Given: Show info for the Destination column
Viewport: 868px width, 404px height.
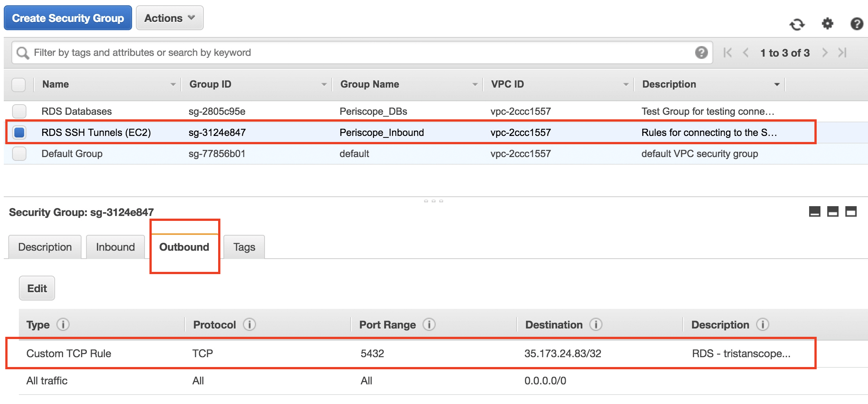Looking at the screenshot, I should coord(596,324).
